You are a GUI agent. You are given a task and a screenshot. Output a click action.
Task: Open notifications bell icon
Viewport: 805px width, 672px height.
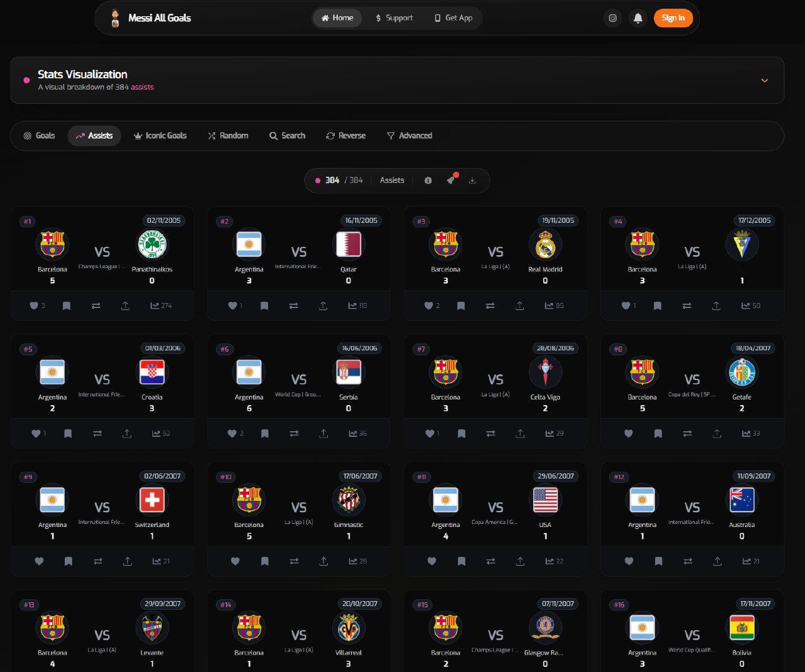pyautogui.click(x=638, y=18)
